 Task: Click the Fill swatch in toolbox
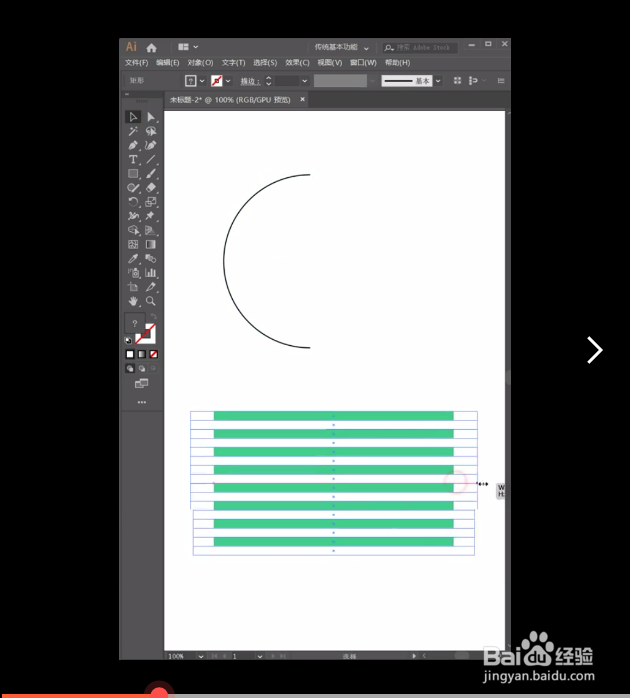134,324
